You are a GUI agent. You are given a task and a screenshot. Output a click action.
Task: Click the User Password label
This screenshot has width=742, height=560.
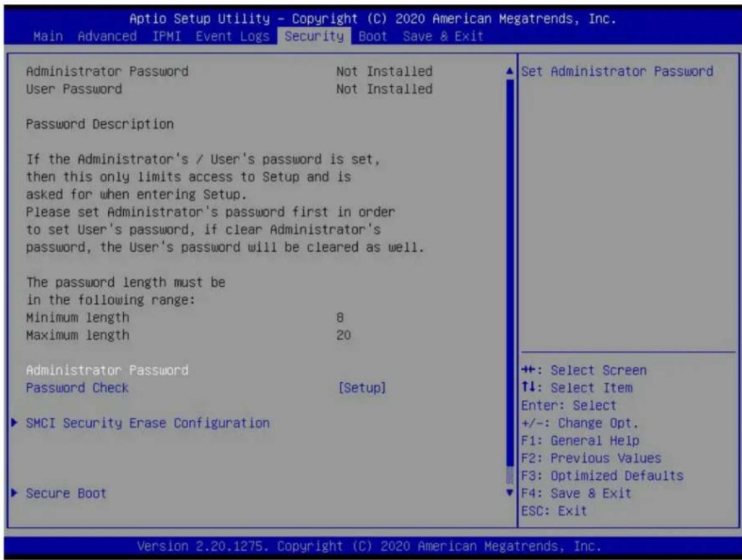(x=74, y=89)
